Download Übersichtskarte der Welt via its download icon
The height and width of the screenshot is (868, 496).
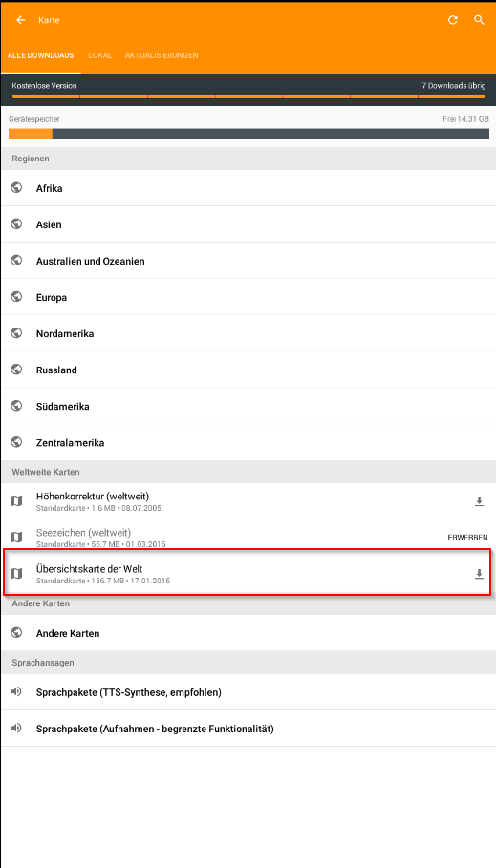coord(480,574)
